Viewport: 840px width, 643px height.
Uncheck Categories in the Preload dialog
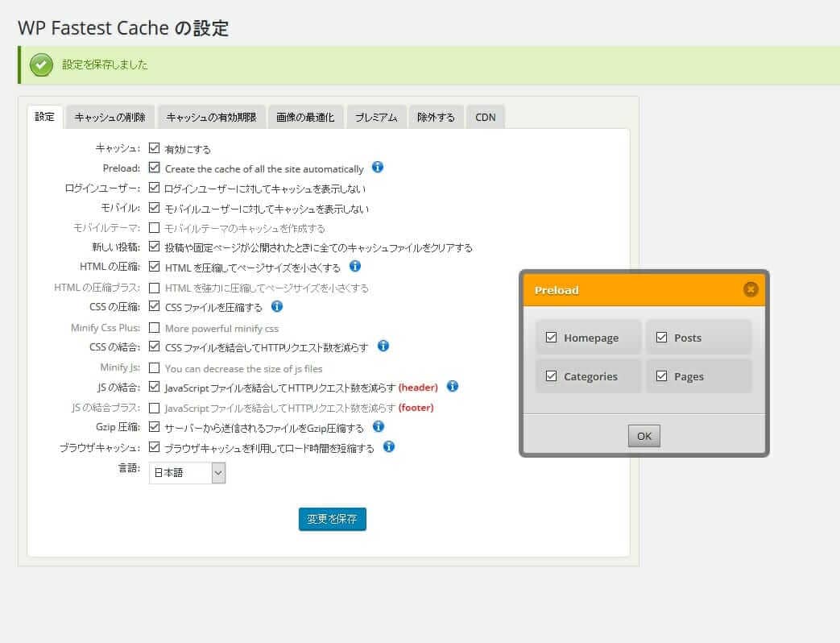551,376
